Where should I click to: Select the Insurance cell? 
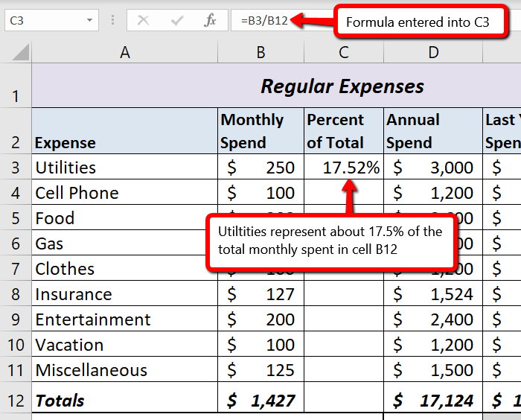tap(124, 293)
